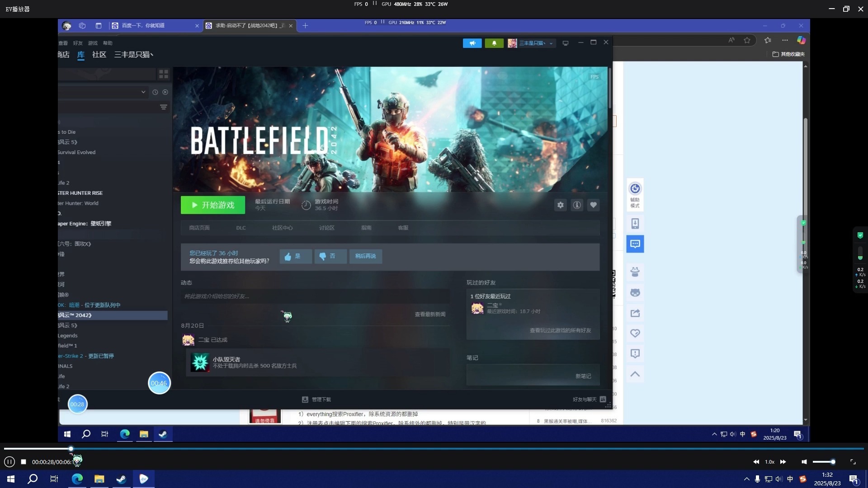Open the game info icon
The image size is (868, 488).
(577, 205)
